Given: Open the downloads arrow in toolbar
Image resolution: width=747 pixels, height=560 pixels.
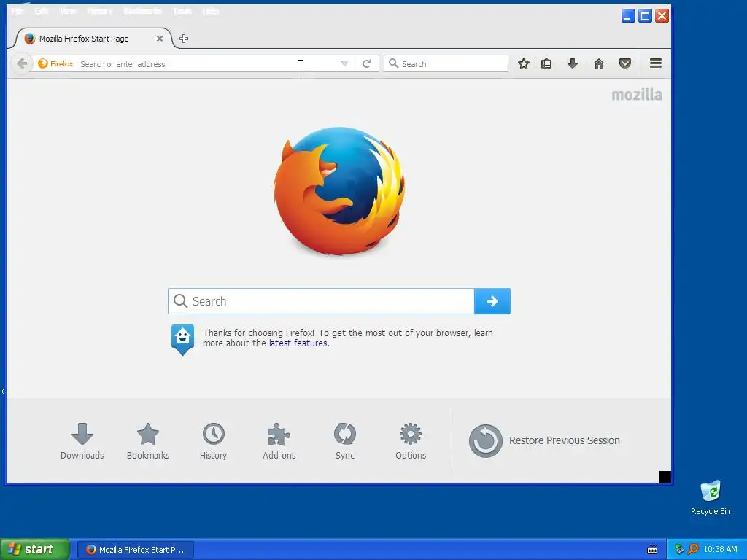Looking at the screenshot, I should [x=573, y=63].
